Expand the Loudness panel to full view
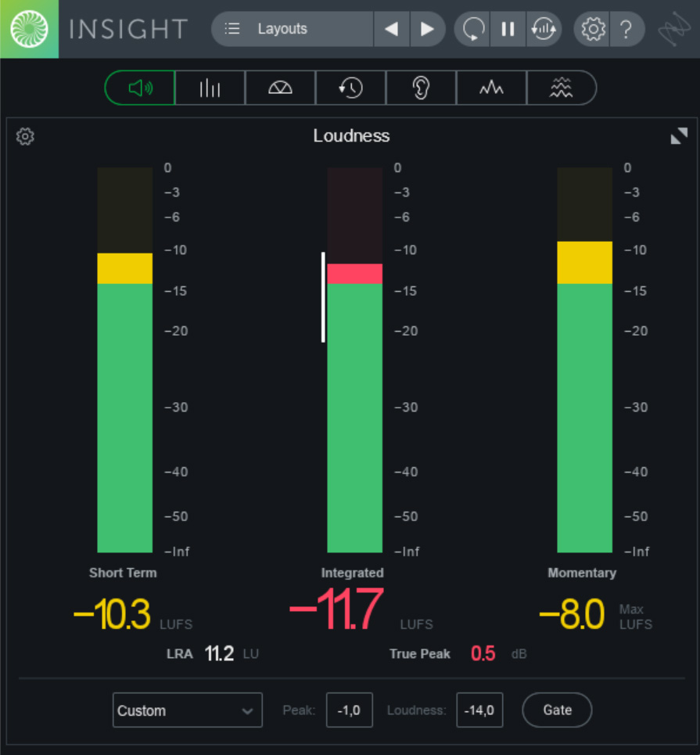The image size is (700, 755). pos(679,136)
